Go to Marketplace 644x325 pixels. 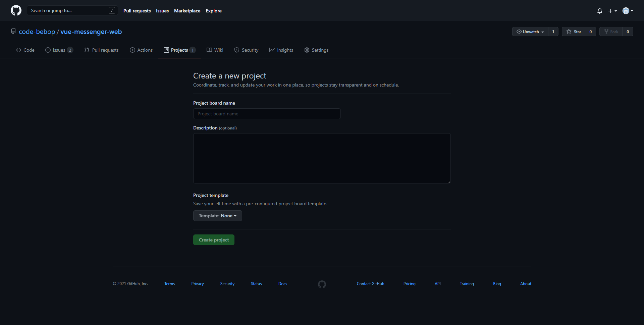point(187,11)
